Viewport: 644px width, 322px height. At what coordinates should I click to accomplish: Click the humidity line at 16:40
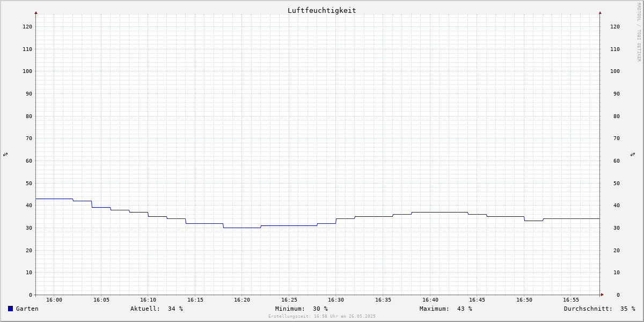click(430, 212)
